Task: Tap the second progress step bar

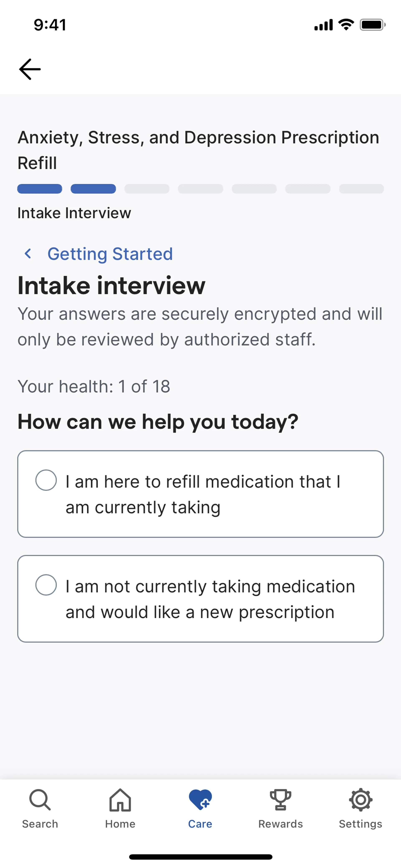Action: click(93, 189)
